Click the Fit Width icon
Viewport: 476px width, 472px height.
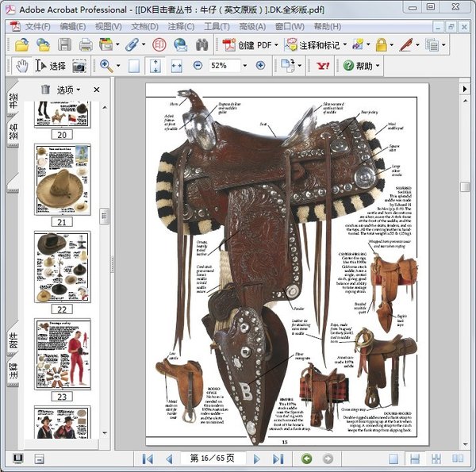click(x=175, y=66)
